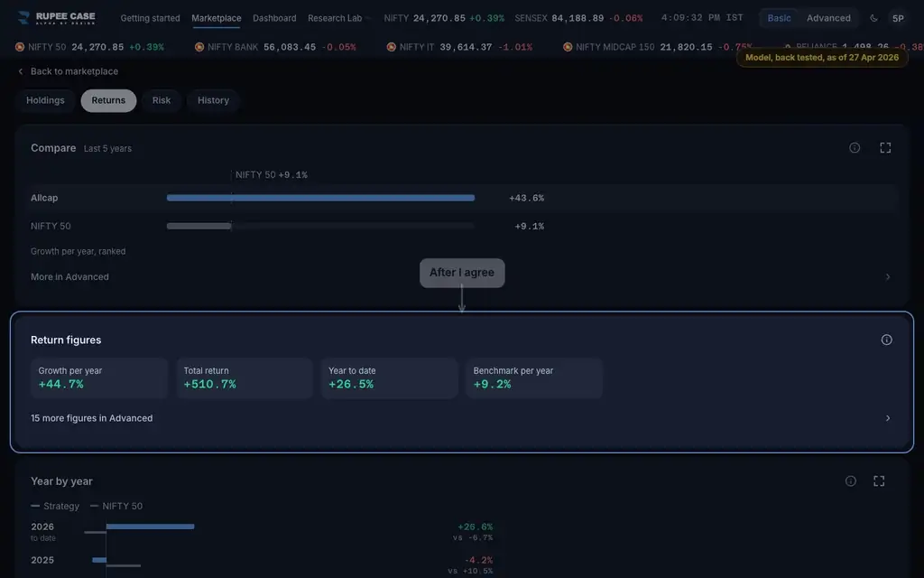Select the Year to date figure card
This screenshot has height=578, width=924.
coord(390,378)
